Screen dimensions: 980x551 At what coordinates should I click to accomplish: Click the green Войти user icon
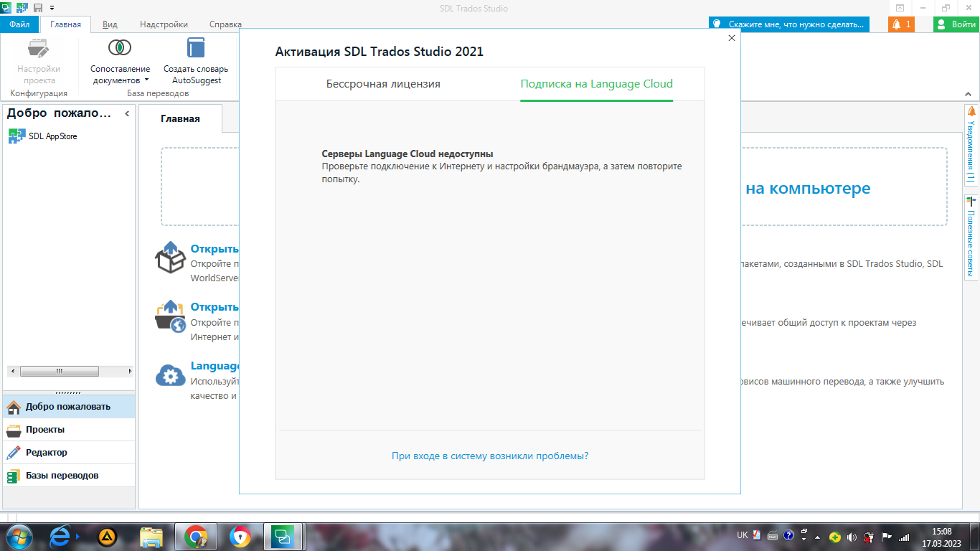942,24
